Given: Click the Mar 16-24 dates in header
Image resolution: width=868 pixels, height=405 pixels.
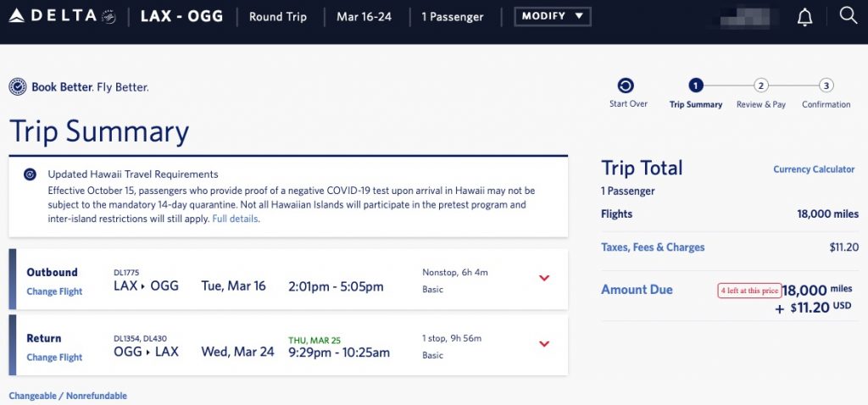Looking at the screenshot, I should [364, 16].
